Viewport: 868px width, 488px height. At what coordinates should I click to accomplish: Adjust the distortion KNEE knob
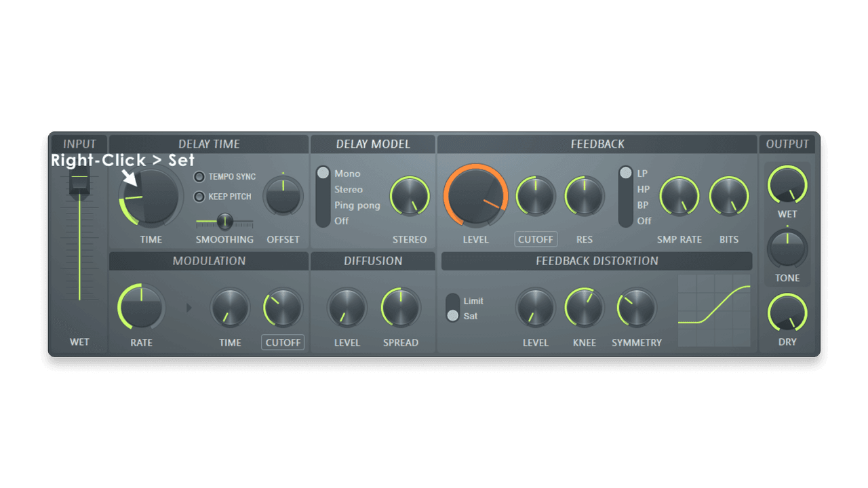pos(584,308)
